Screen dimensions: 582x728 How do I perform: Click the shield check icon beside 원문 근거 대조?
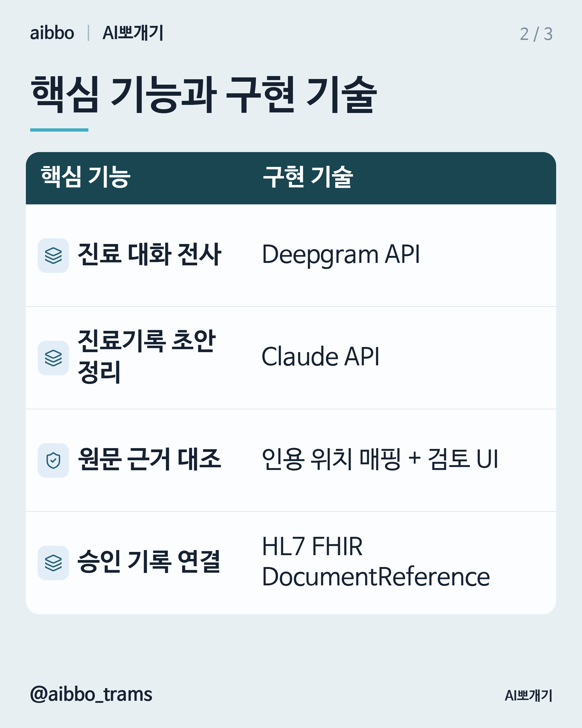pyautogui.click(x=53, y=460)
